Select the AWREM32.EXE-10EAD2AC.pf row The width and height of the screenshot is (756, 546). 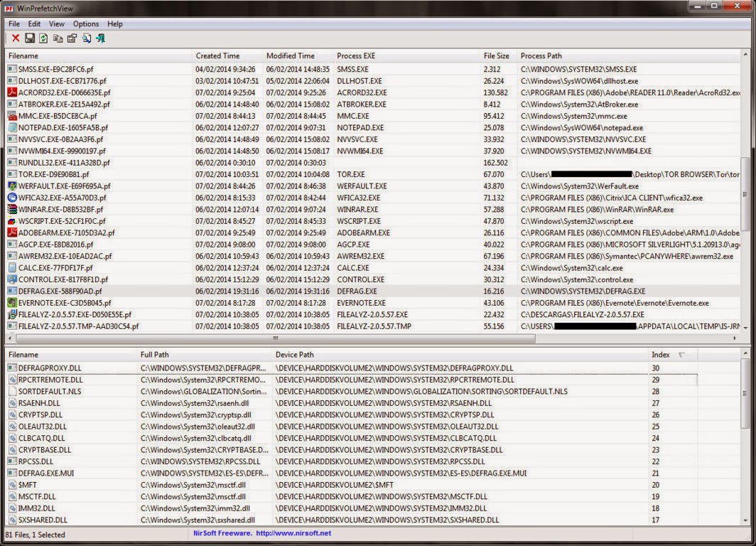[x=373, y=256]
